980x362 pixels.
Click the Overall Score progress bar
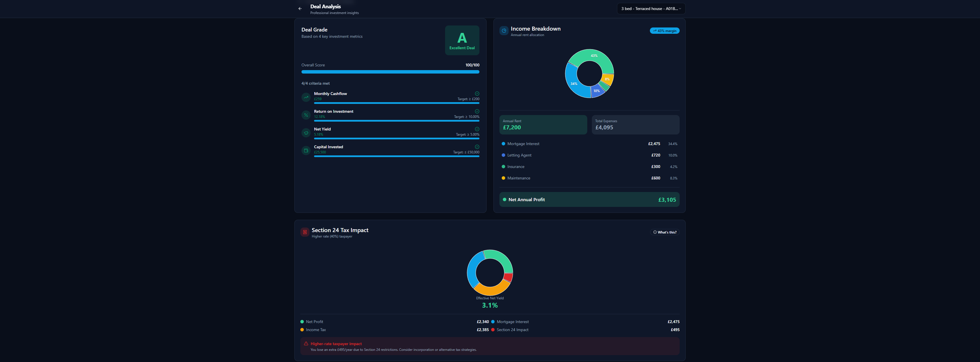pos(390,72)
